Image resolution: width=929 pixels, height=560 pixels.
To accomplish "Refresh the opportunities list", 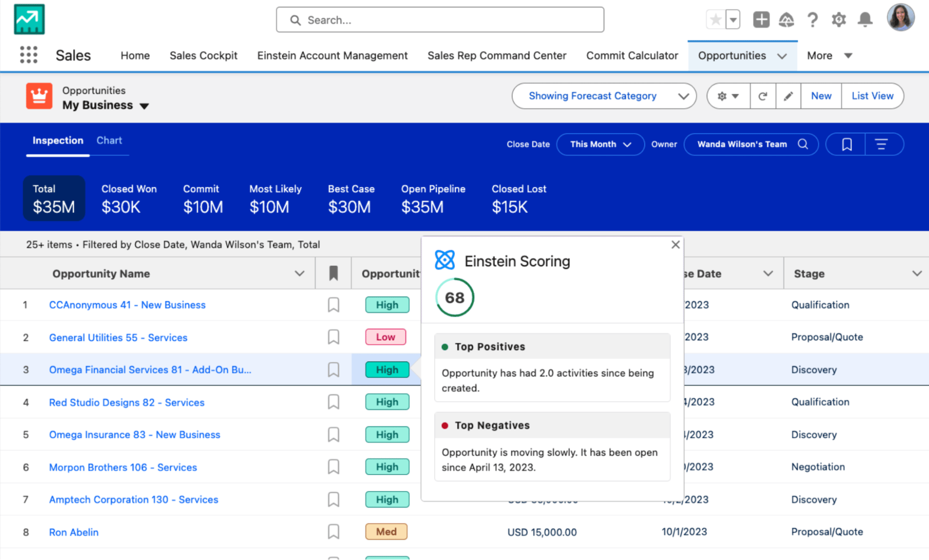I will tap(763, 96).
